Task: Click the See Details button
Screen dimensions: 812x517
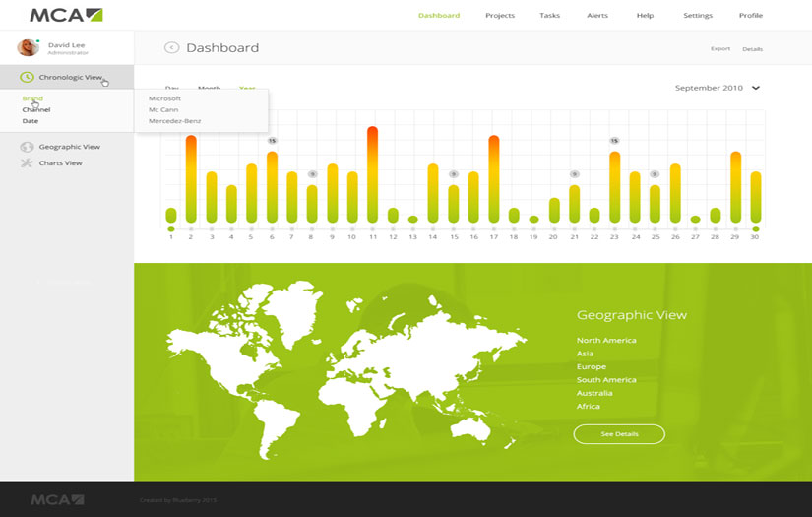Action: (619, 434)
